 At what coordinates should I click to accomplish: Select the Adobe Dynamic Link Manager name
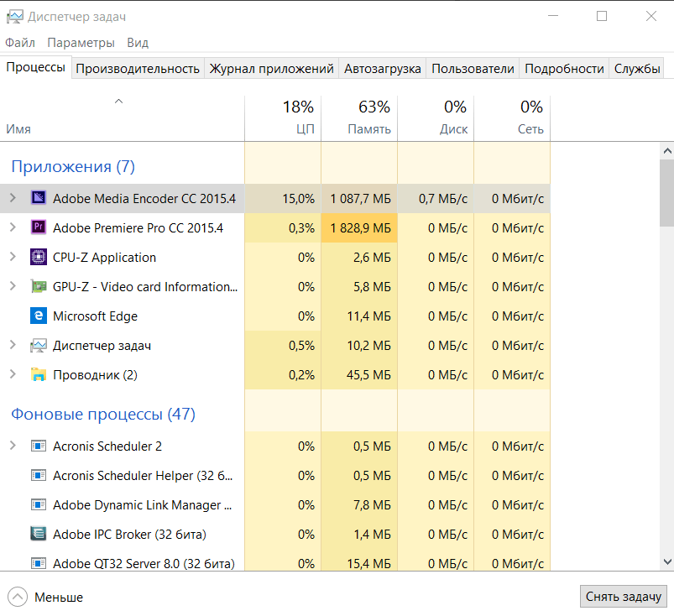pos(143,504)
